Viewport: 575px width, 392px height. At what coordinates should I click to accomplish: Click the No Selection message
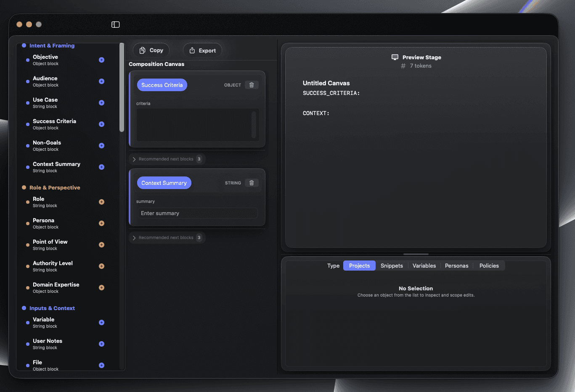coord(416,289)
